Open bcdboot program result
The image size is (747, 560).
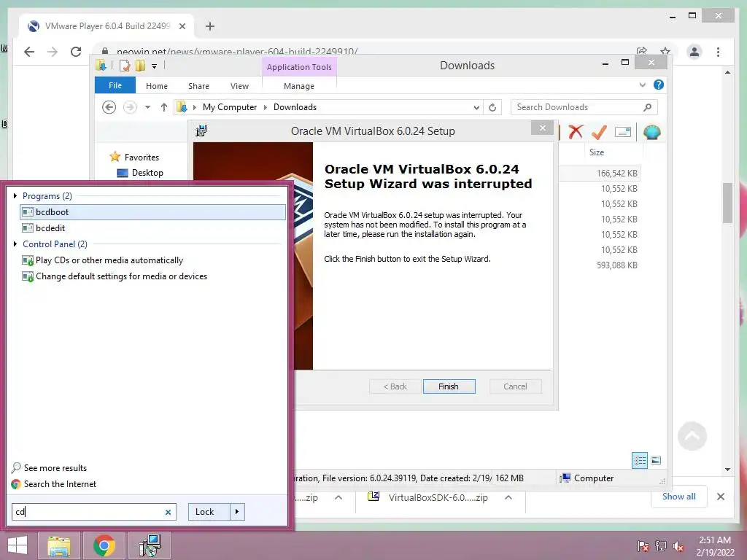coord(153,212)
